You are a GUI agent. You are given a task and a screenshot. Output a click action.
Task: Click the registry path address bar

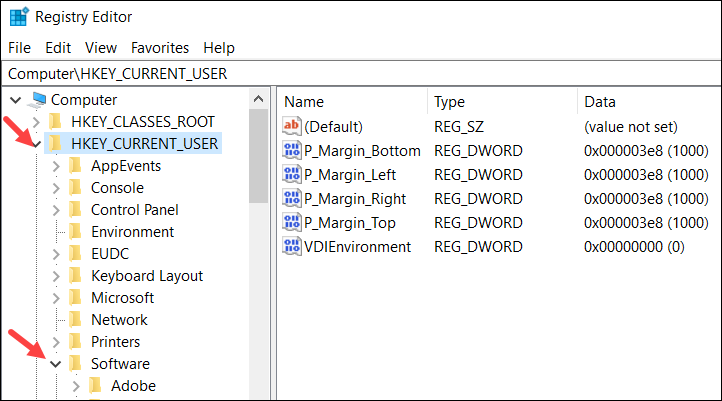pyautogui.click(x=361, y=74)
